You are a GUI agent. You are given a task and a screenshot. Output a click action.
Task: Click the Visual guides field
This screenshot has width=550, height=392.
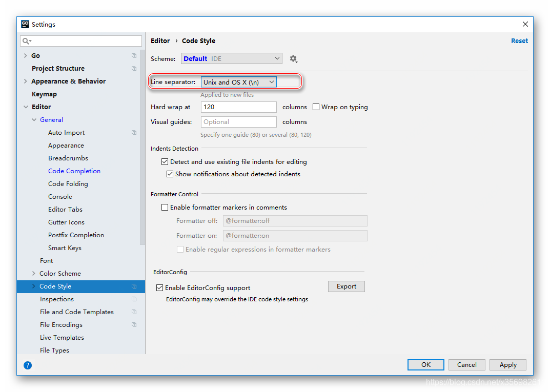[238, 121]
